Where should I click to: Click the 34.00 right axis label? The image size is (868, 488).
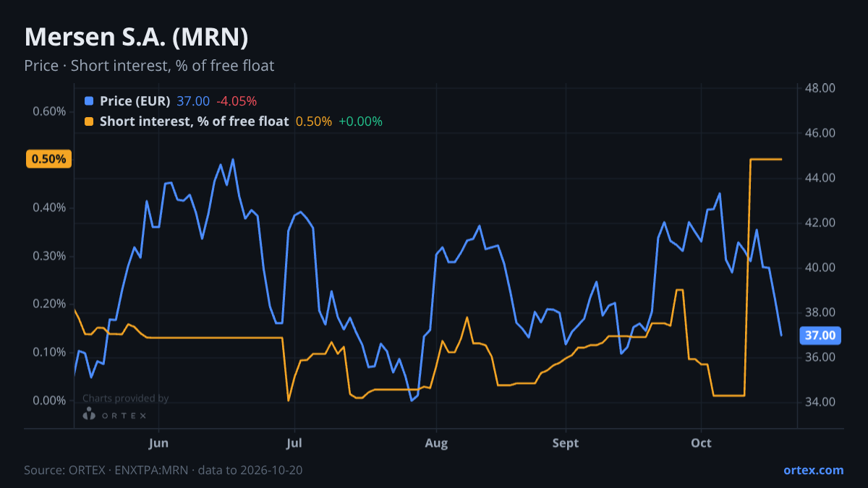820,402
